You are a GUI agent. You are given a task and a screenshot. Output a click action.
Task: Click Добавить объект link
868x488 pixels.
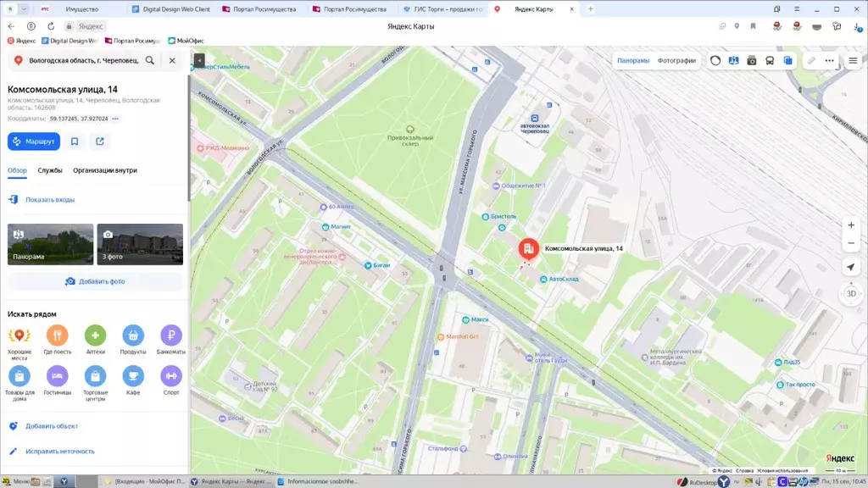point(52,426)
